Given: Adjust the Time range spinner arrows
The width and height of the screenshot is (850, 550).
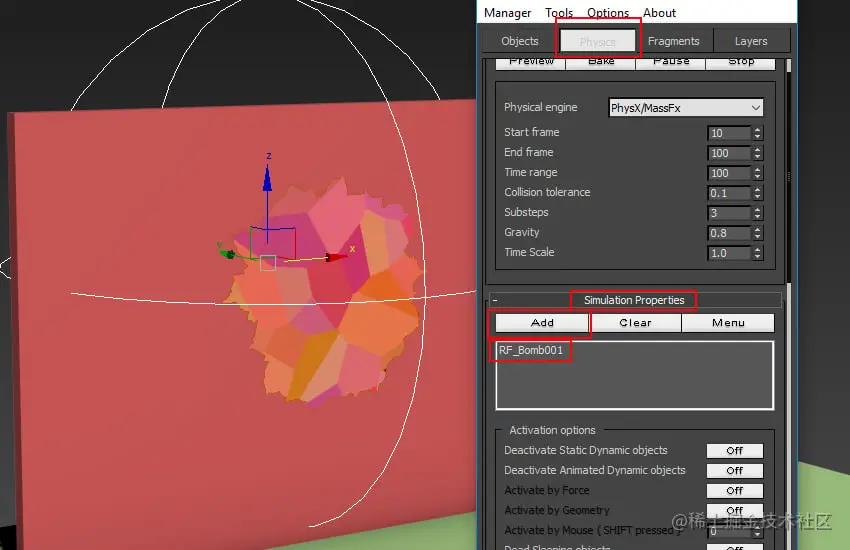Looking at the screenshot, I should 758,173.
